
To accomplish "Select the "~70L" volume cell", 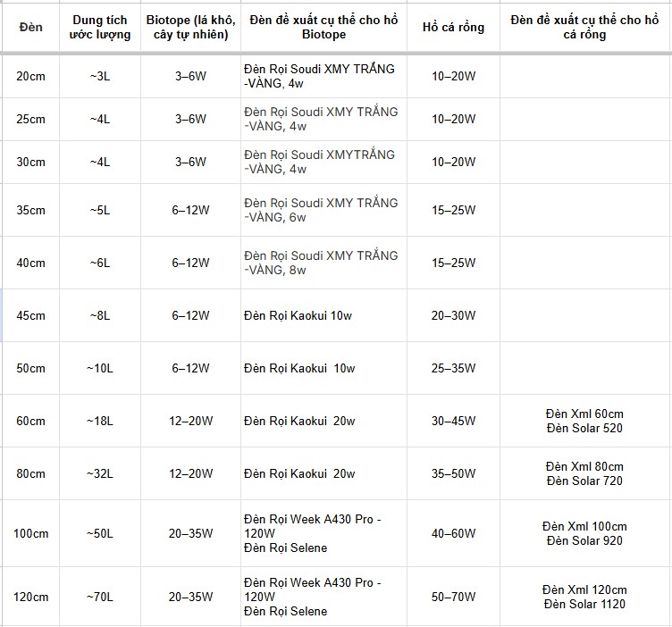I will (99, 597).
